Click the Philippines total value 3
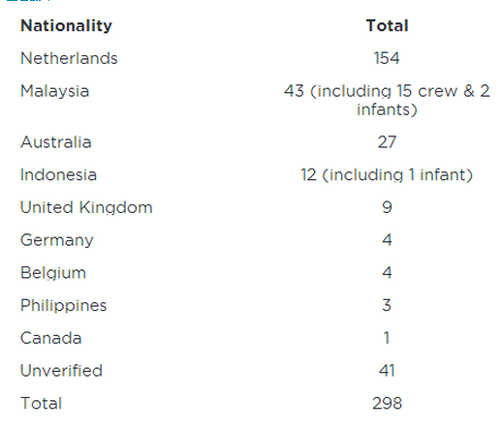Viewport: 504px width, 429px height. [x=387, y=305]
